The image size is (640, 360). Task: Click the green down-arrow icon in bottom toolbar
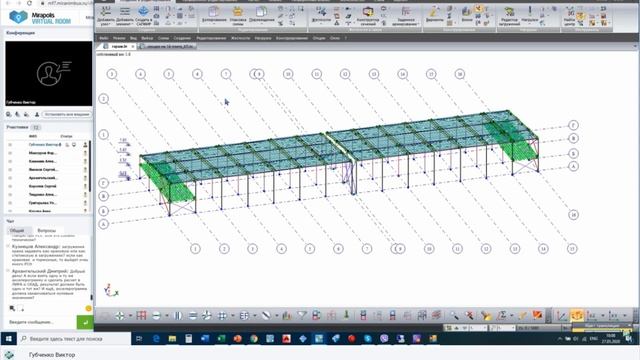pyautogui.click(x=346, y=315)
